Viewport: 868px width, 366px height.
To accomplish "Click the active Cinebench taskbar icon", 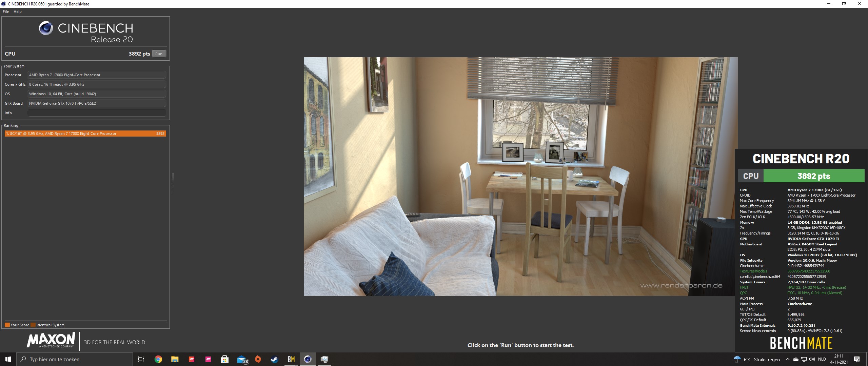I will coord(308,359).
